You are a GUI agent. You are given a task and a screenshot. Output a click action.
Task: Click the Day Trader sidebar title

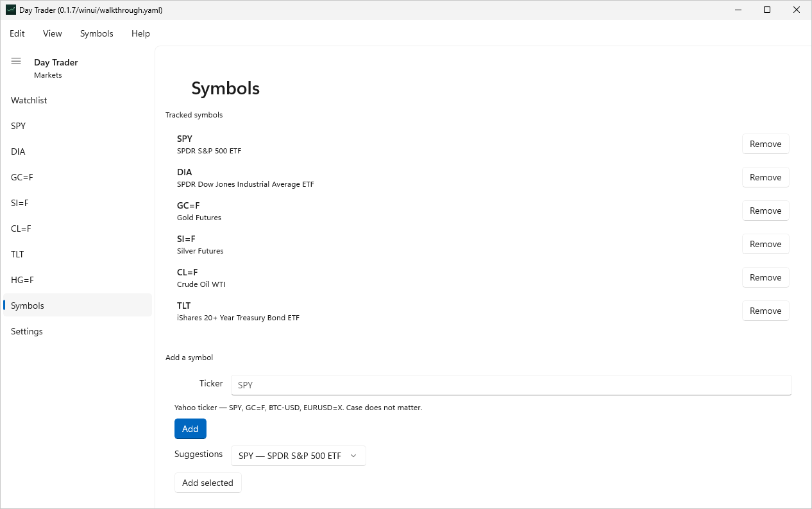point(56,62)
